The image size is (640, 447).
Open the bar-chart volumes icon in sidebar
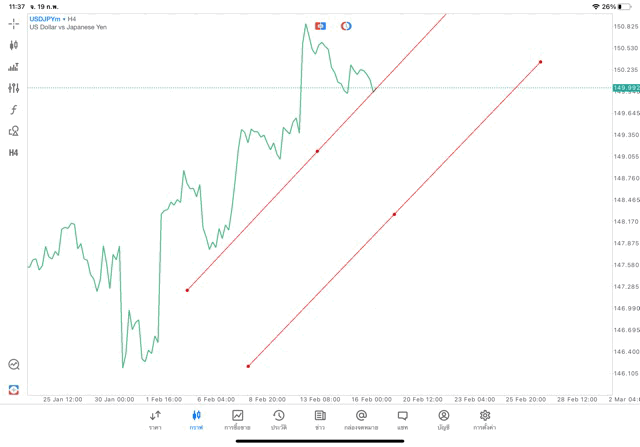coord(13,67)
